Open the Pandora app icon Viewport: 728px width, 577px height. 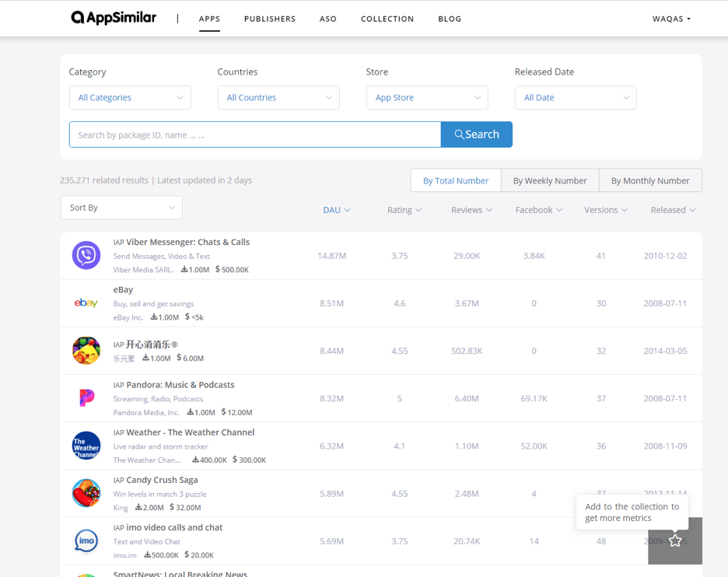86,398
